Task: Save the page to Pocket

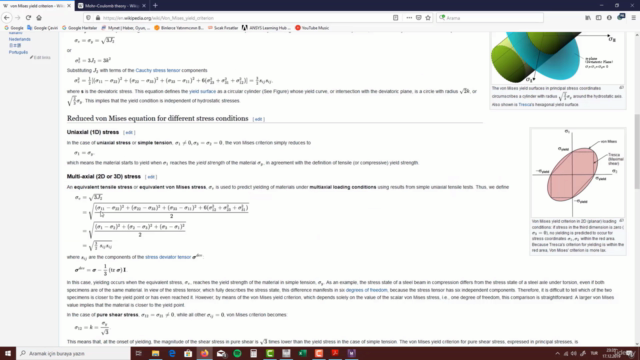Action: [418, 18]
